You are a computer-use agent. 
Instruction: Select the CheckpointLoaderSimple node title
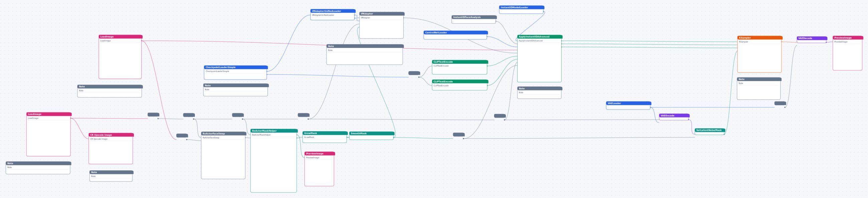click(236, 67)
